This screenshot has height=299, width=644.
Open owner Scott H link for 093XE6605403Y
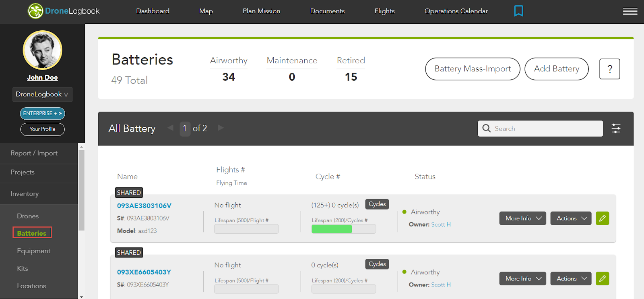441,284
